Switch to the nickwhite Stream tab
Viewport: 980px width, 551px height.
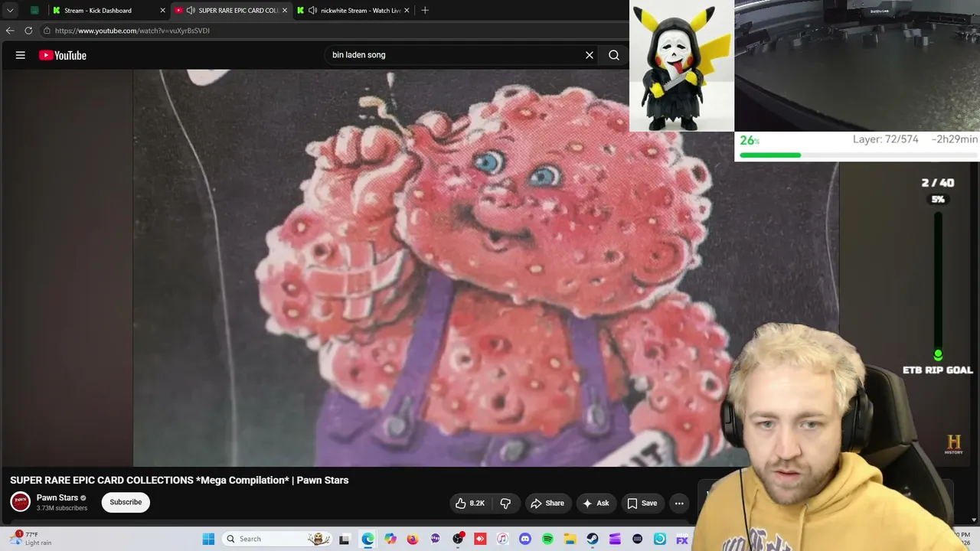point(352,10)
